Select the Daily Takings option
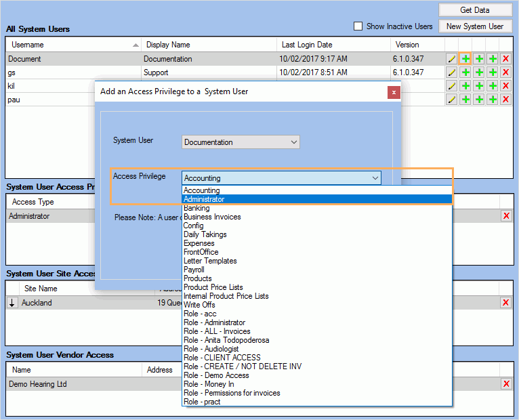Viewport: 519px width, 420px height. (x=205, y=234)
